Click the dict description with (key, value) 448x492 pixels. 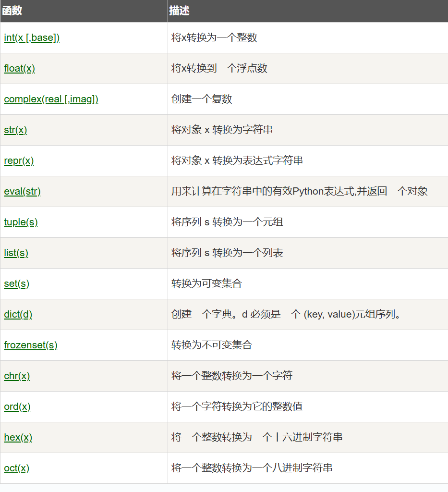click(286, 315)
